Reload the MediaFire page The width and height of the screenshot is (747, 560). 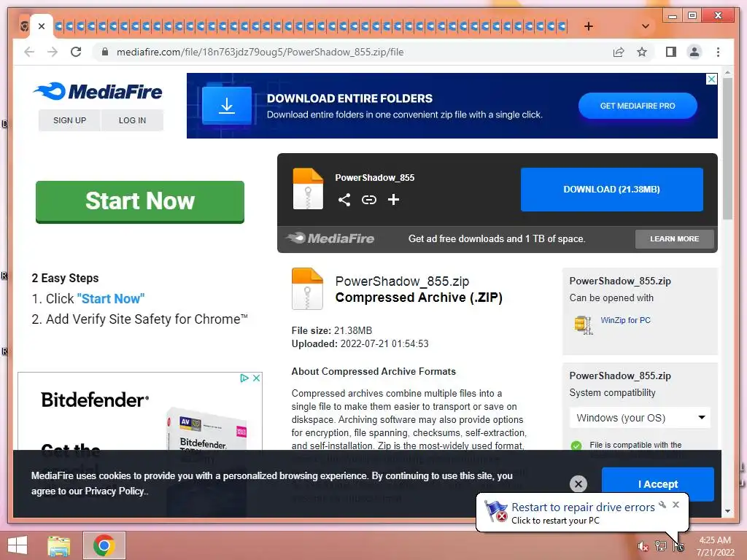click(76, 52)
